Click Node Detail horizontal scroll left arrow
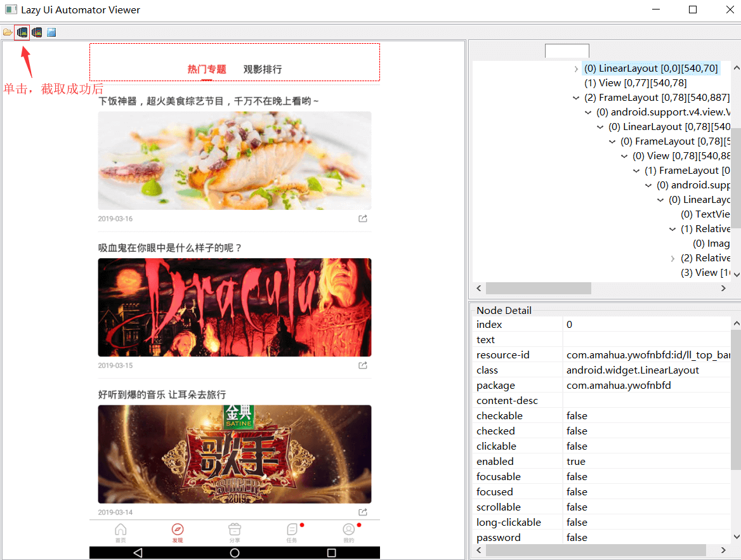Viewport: 741px width, 560px height. point(479,550)
